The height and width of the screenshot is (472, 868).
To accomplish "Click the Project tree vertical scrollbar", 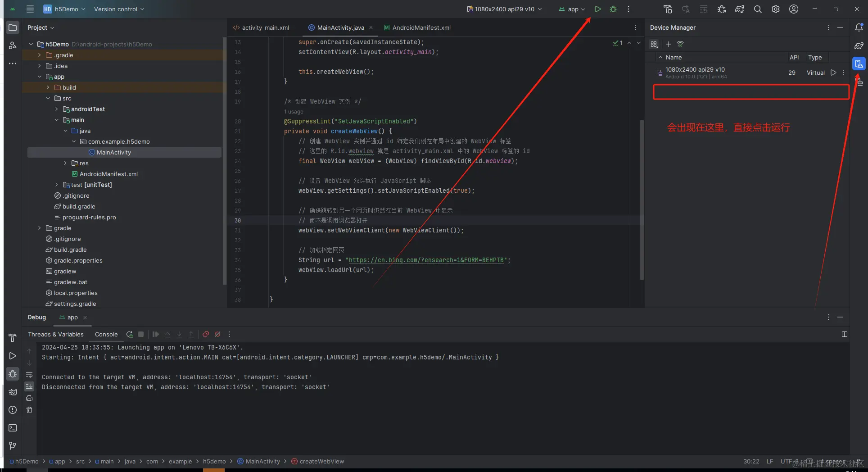I will click(225, 161).
